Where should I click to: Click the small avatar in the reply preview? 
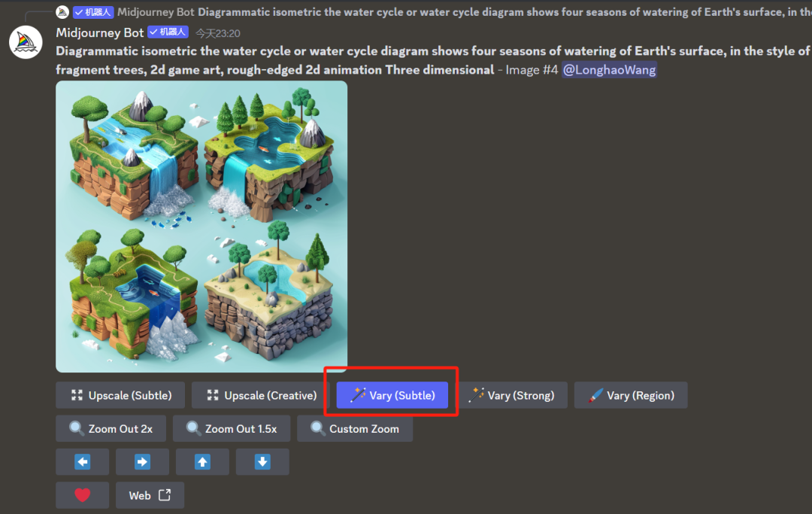tap(62, 12)
